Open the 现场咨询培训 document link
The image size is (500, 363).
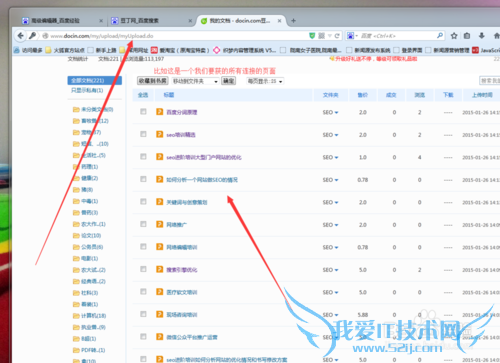182,315
